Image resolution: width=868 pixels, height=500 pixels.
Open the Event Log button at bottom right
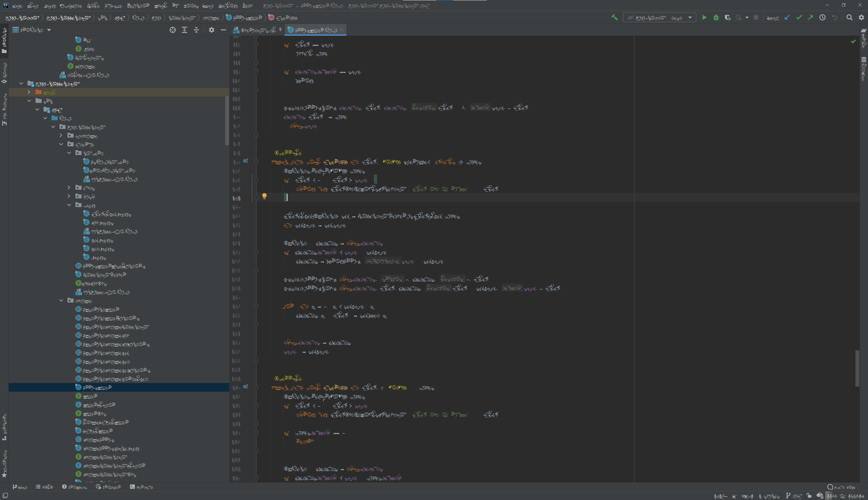click(x=841, y=487)
